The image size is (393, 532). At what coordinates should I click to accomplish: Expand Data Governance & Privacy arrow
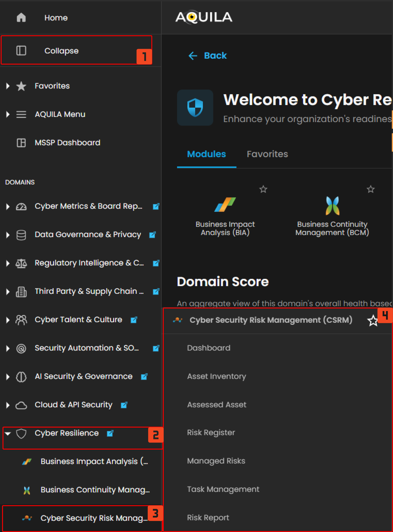point(8,235)
